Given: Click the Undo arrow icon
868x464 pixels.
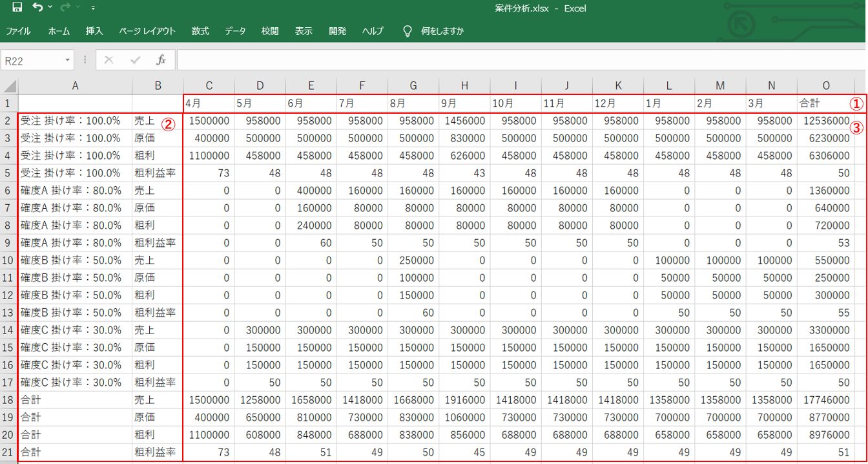Looking at the screenshot, I should pos(37,8).
